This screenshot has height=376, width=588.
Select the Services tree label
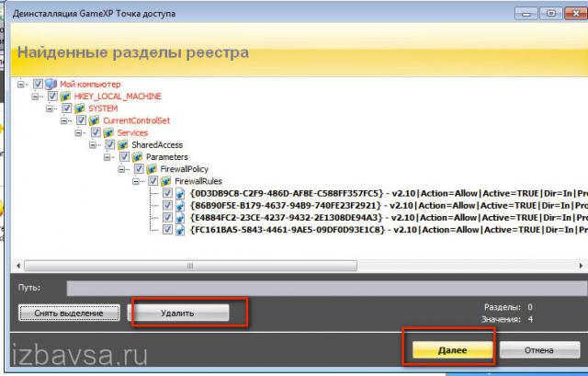[132, 132]
